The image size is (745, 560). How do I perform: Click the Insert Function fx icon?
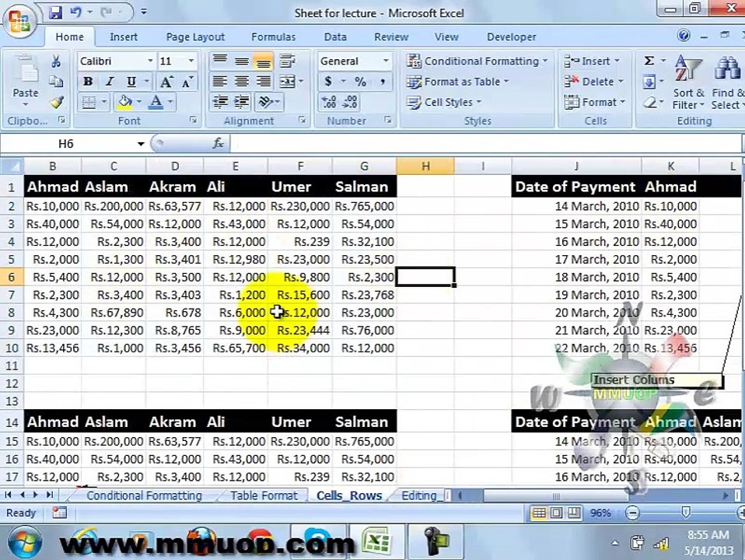coord(218,143)
